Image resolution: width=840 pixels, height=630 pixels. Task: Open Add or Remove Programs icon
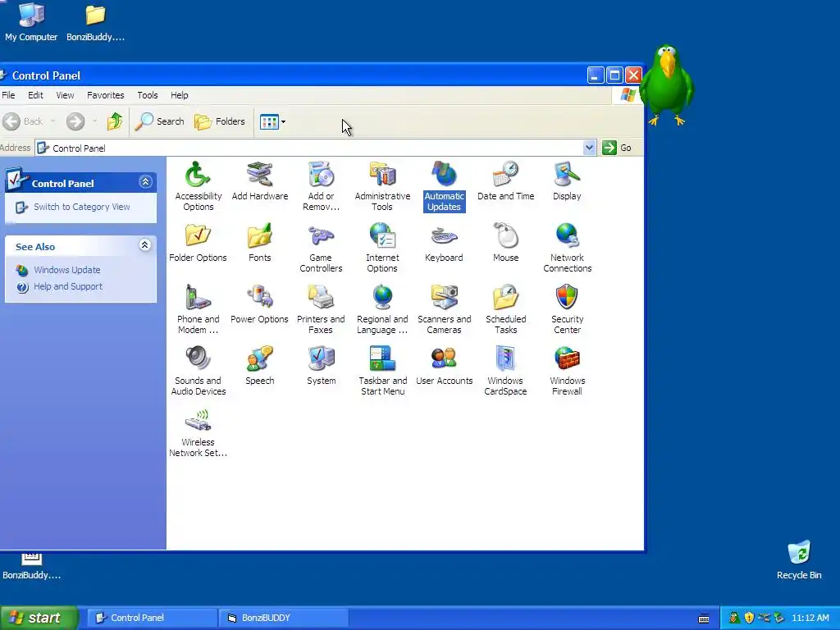(x=321, y=186)
